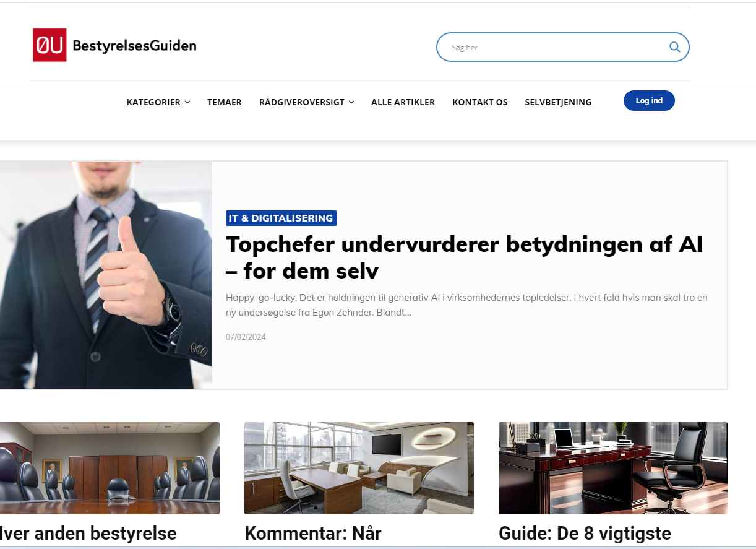The width and height of the screenshot is (756, 549).
Task: Open the boardroom table article thumbnail
Action: 109,468
